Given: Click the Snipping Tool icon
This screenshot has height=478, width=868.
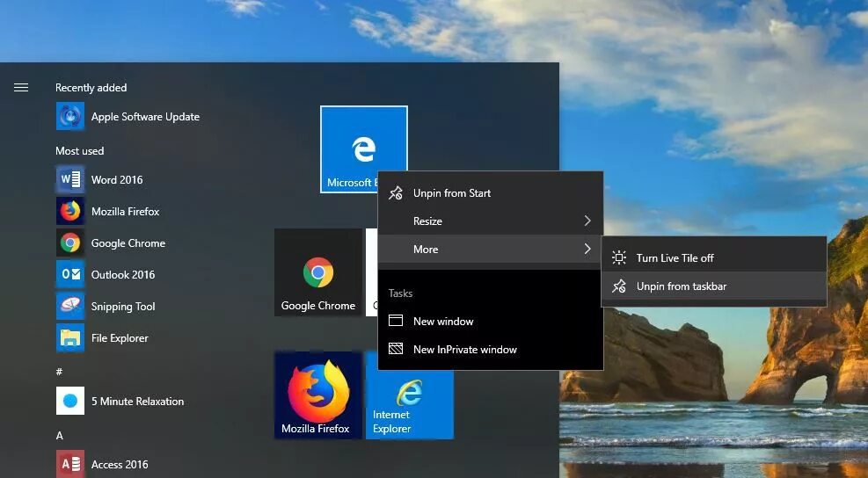Looking at the screenshot, I should 70,306.
